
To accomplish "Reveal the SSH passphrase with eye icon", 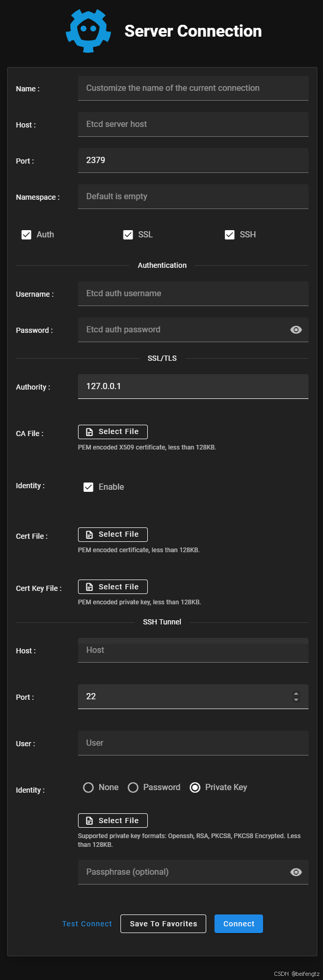I will 296,872.
